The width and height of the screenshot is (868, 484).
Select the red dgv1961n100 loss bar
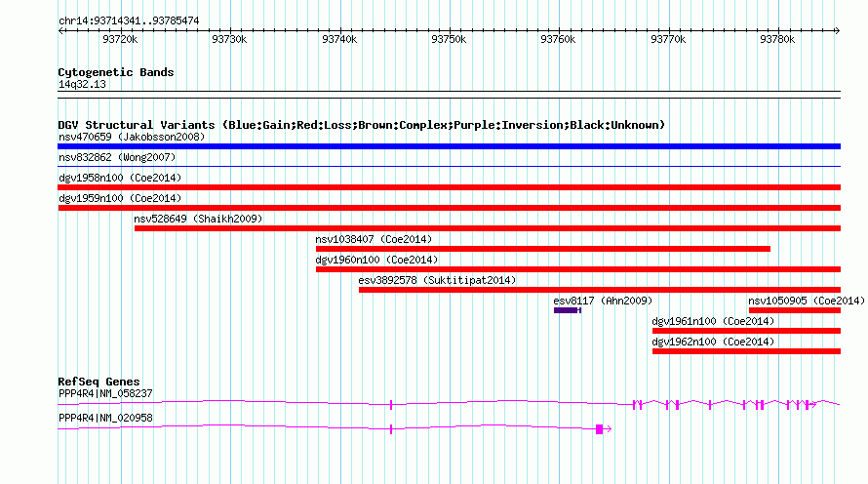tap(746, 331)
